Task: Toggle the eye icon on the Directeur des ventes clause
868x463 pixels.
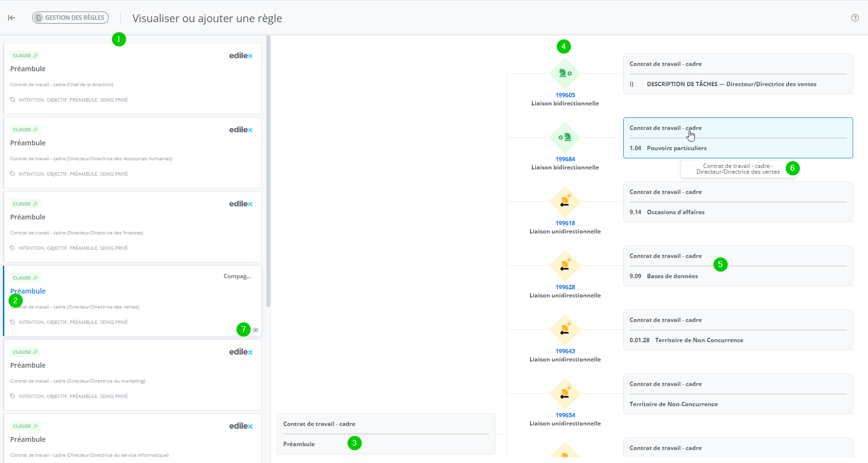Action: 255,330
